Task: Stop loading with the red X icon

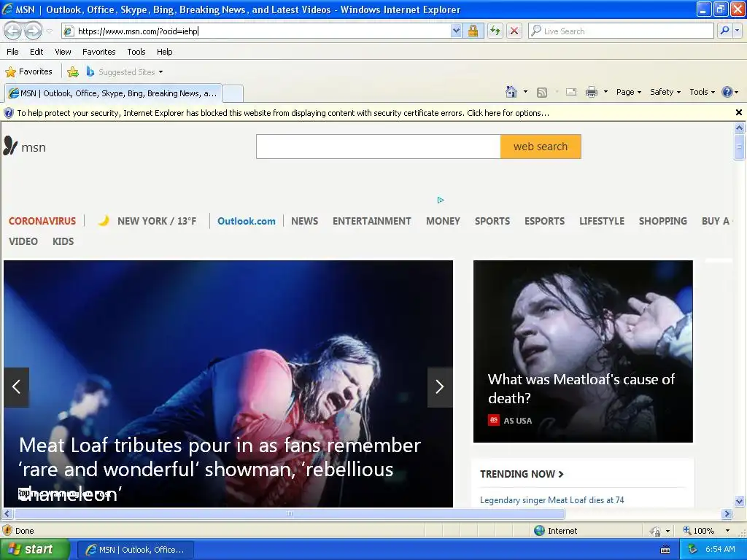Action: coord(514,31)
